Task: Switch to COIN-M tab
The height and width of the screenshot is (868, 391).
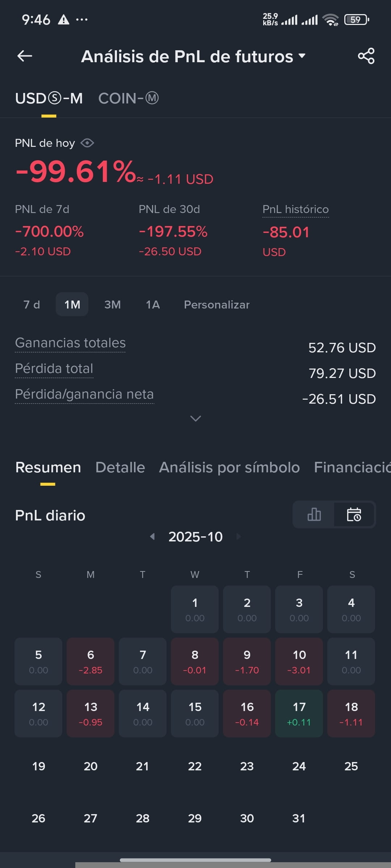Action: pos(129,98)
